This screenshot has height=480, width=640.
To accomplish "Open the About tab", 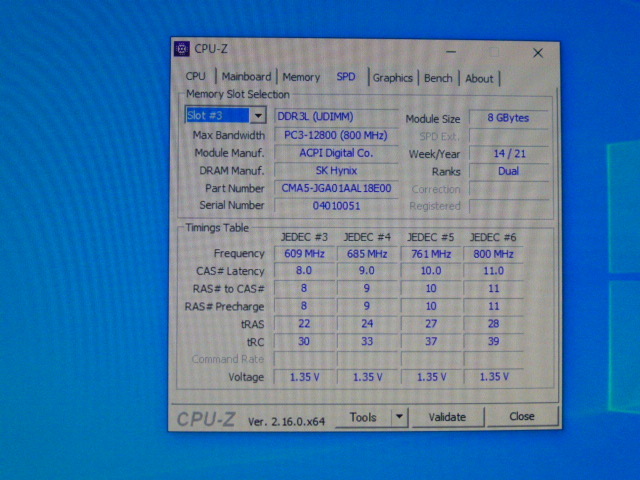I will coord(479,79).
